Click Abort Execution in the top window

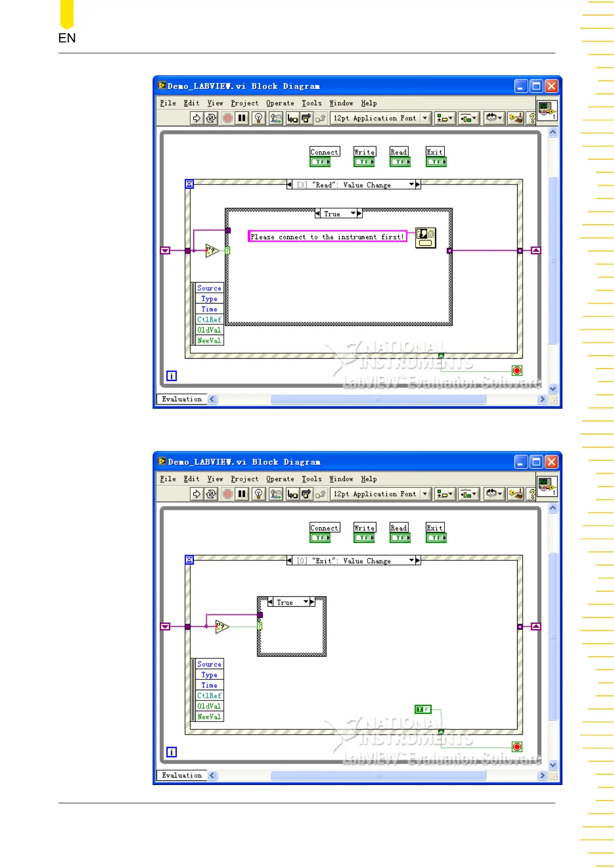(227, 118)
